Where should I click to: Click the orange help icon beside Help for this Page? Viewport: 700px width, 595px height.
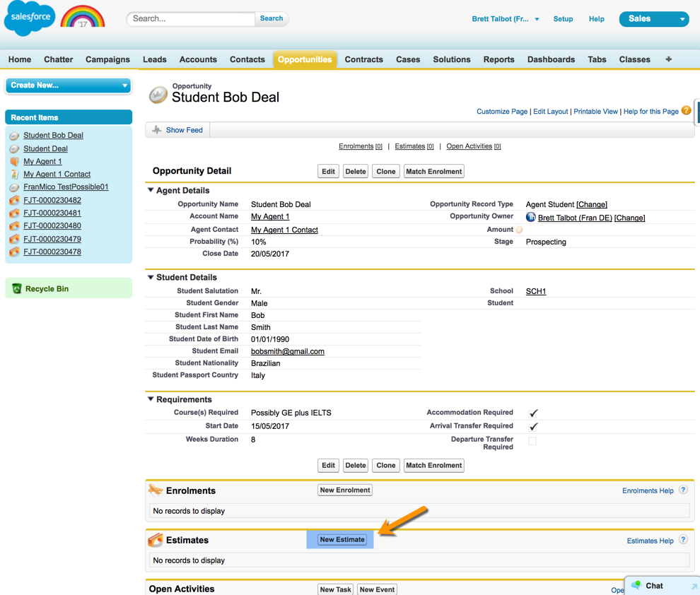[686, 111]
